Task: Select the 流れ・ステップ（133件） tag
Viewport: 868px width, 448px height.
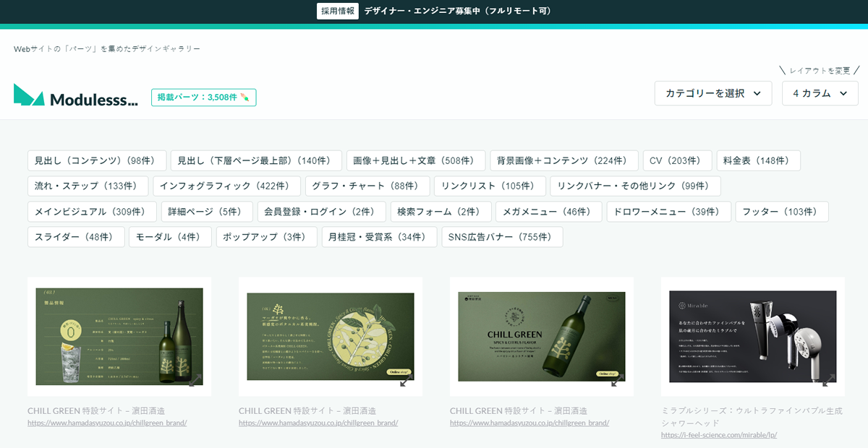Action: point(88,186)
